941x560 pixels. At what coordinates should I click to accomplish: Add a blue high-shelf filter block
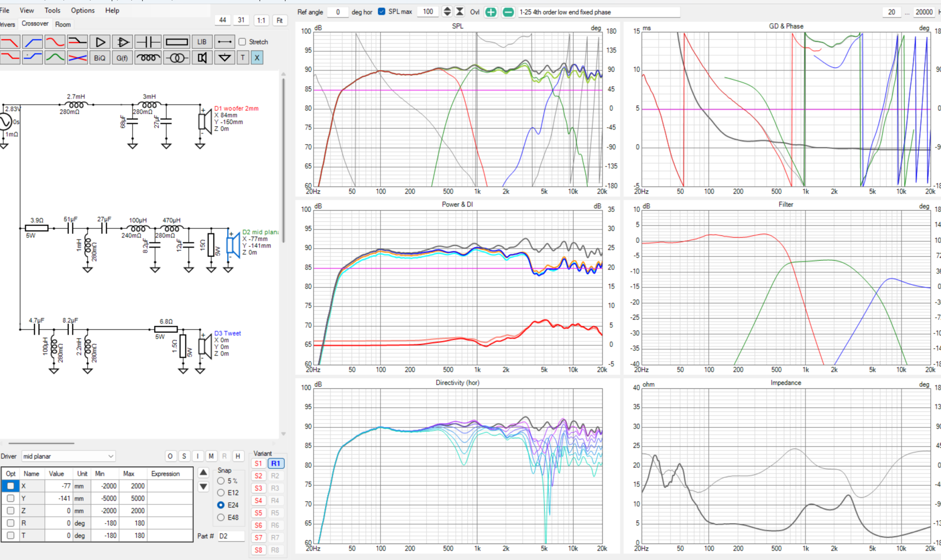point(33,57)
